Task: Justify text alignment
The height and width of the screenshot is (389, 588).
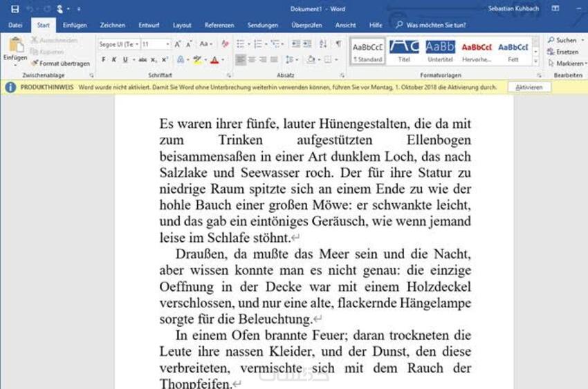Action: [275, 59]
